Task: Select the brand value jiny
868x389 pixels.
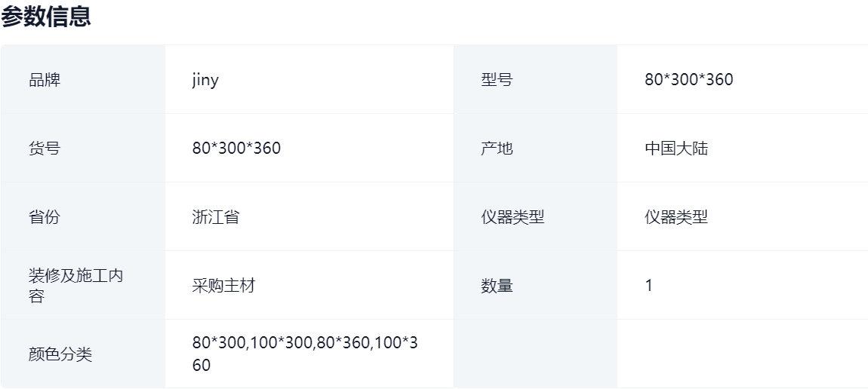Action: tap(205, 80)
